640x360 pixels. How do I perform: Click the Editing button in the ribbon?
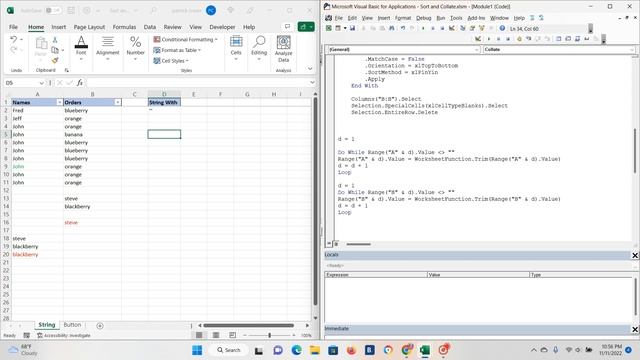[x=259, y=48]
